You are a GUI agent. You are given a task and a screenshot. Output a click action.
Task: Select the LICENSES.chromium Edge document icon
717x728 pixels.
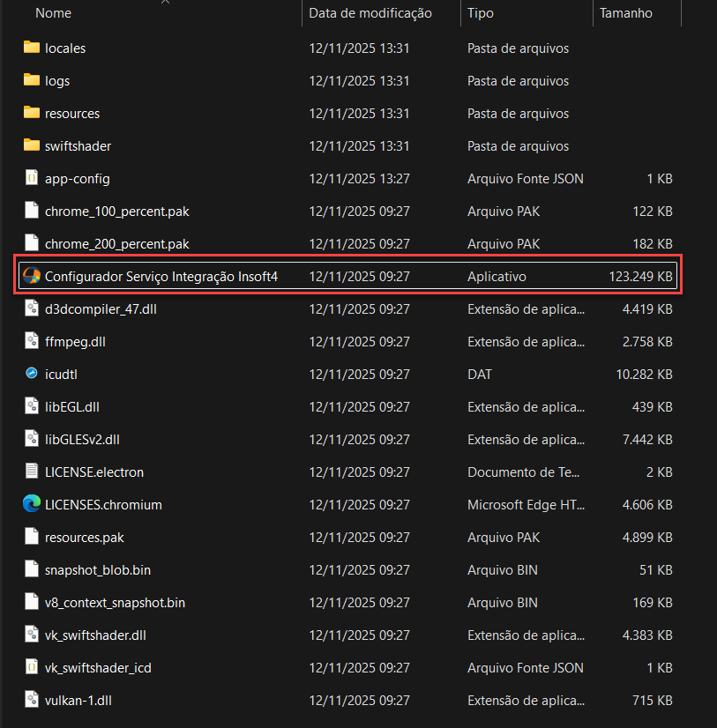click(x=30, y=504)
